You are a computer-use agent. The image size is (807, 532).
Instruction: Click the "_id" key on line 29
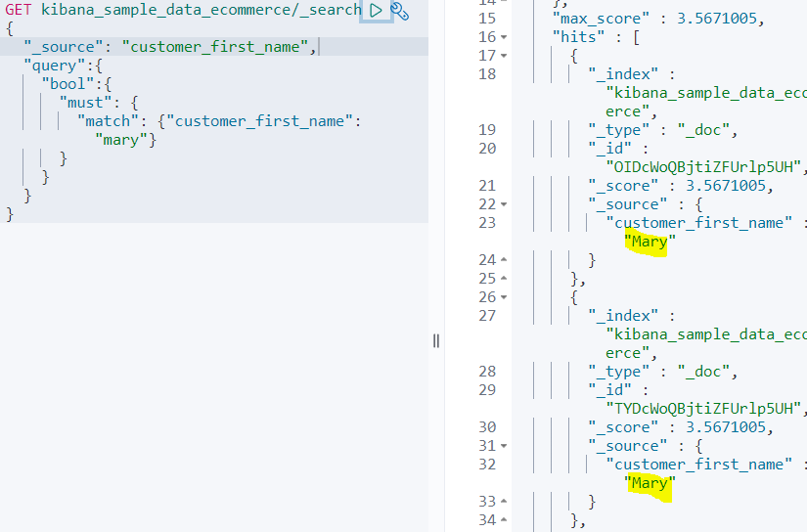pyautogui.click(x=609, y=389)
